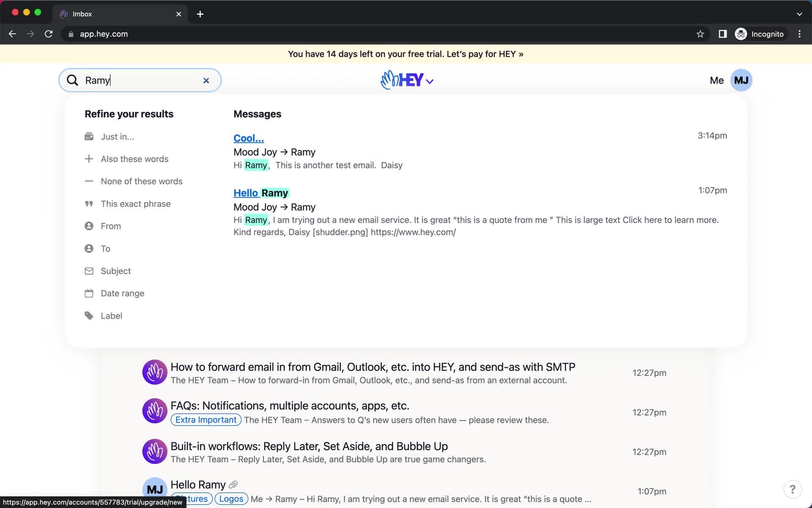This screenshot has width=812, height=508.
Task: Click HEY Team avatar on FAQs row
Action: coord(155,411)
